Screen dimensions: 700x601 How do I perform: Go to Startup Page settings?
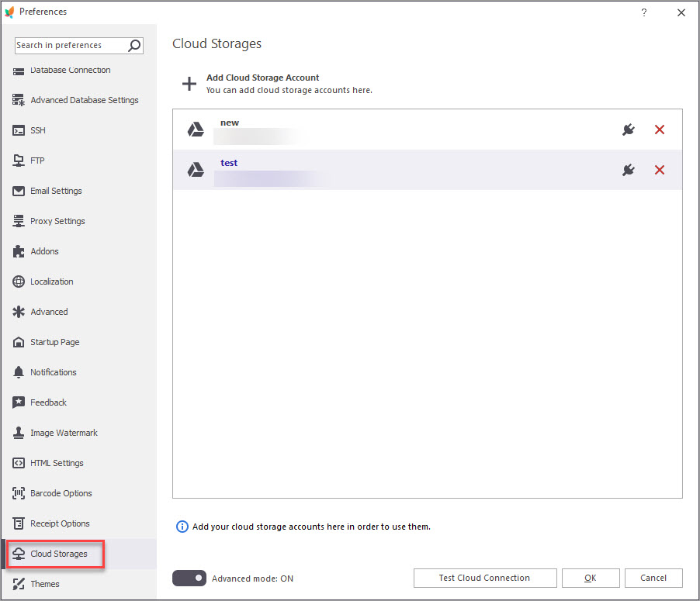(78, 342)
